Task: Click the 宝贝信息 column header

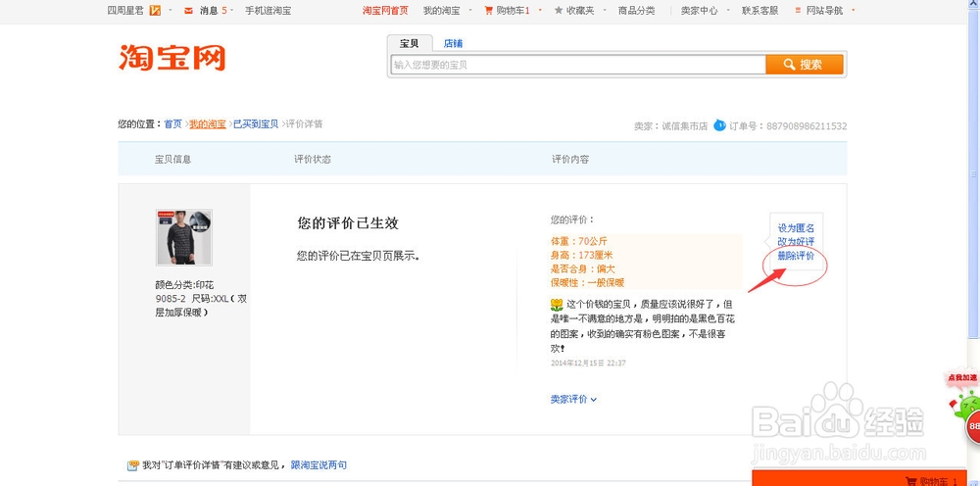Action: [173, 160]
